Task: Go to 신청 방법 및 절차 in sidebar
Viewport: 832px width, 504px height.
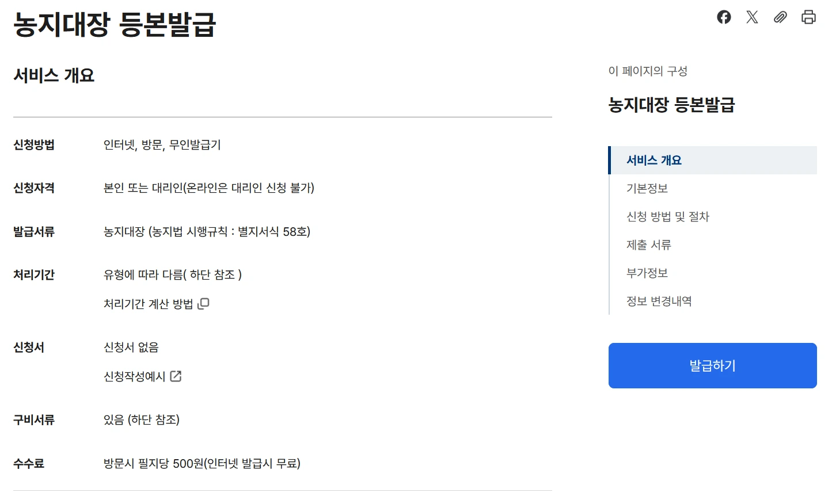Action: point(667,217)
